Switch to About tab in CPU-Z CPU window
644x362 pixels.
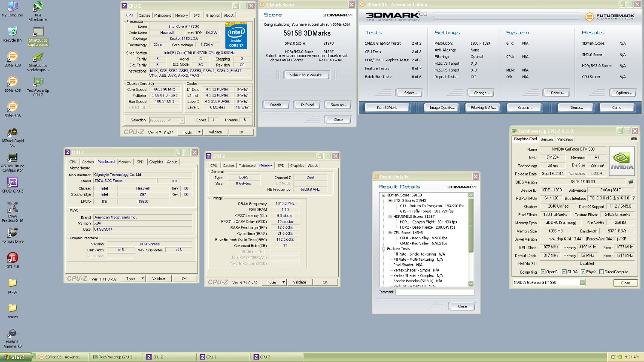coord(229,15)
